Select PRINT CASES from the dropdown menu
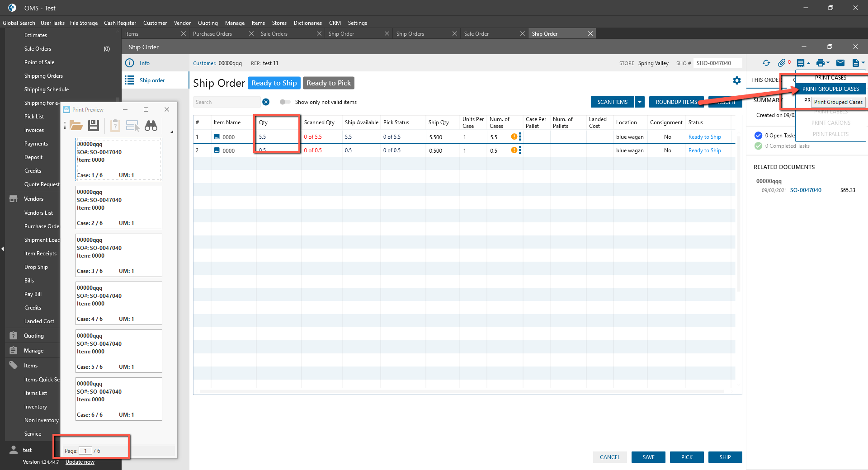 pos(830,78)
